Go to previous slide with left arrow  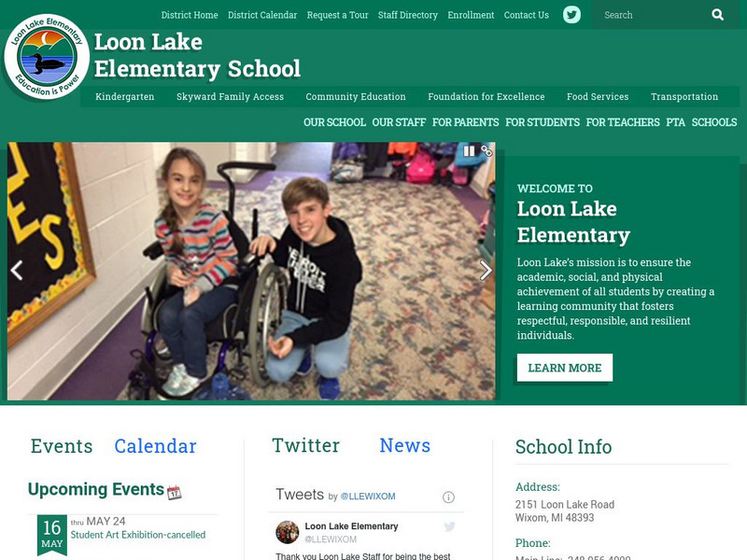point(17,271)
